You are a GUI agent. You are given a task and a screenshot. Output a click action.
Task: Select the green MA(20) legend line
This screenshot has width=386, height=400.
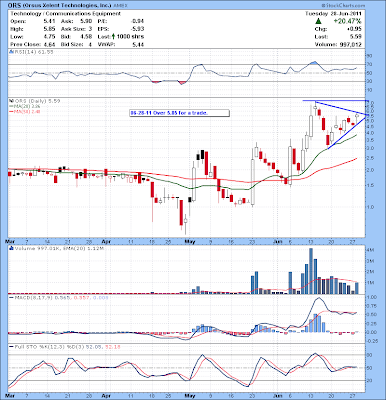coord(11,106)
